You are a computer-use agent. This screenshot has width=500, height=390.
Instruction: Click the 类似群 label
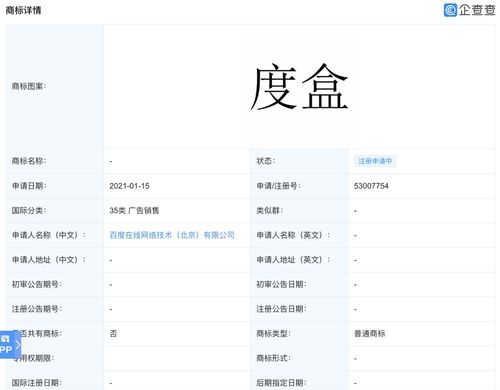pos(270,211)
